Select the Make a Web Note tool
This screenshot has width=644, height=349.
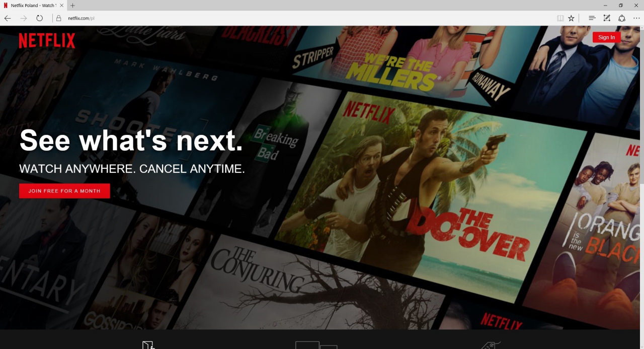click(x=607, y=18)
